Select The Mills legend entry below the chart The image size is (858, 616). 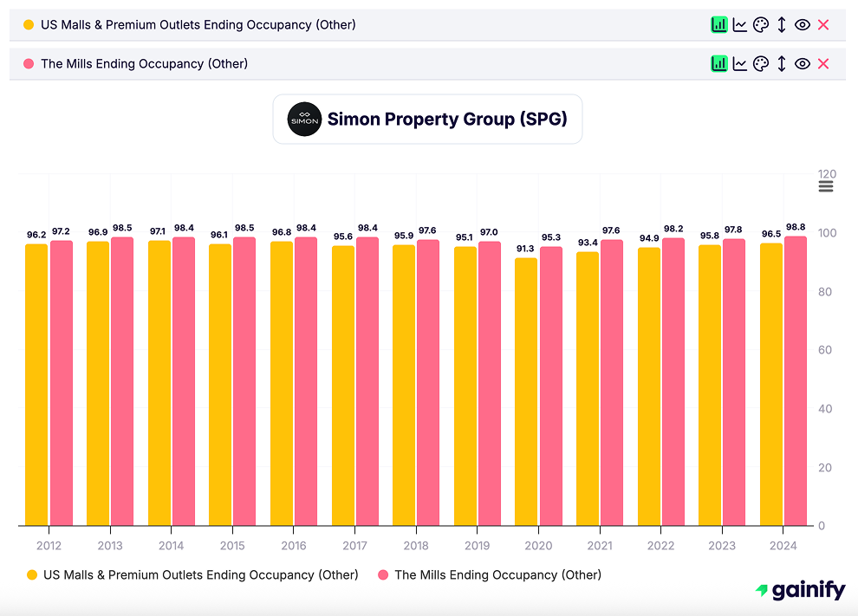498,574
